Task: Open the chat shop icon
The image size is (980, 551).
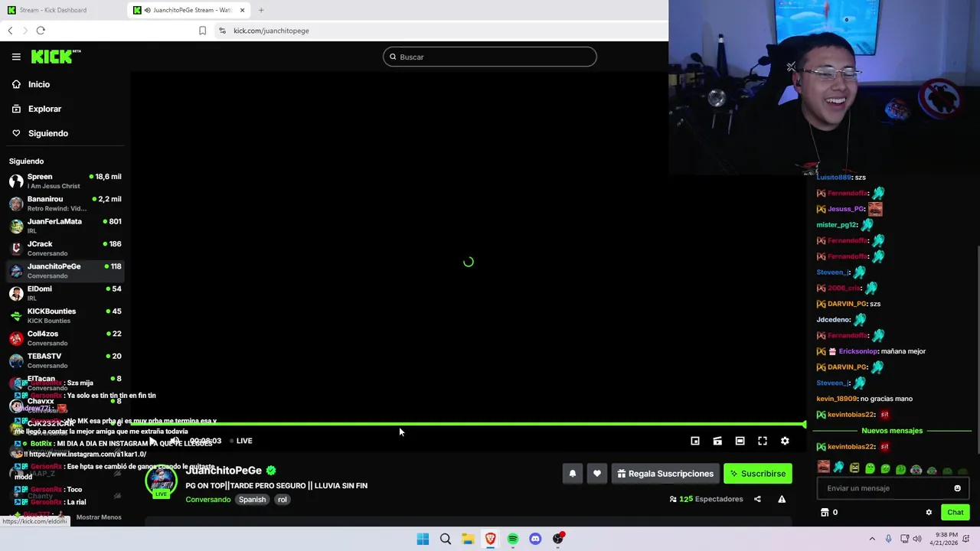Action: coord(825,513)
